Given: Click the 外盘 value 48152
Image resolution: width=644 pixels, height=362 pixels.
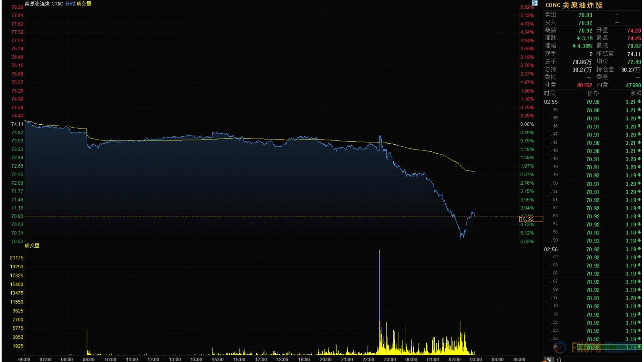Looking at the screenshot, I should click(x=584, y=85).
